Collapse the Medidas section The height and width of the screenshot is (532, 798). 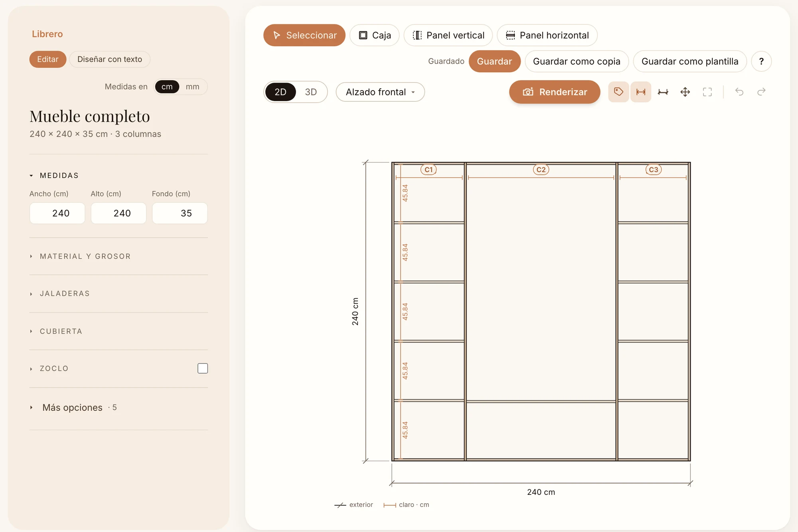[x=54, y=176]
